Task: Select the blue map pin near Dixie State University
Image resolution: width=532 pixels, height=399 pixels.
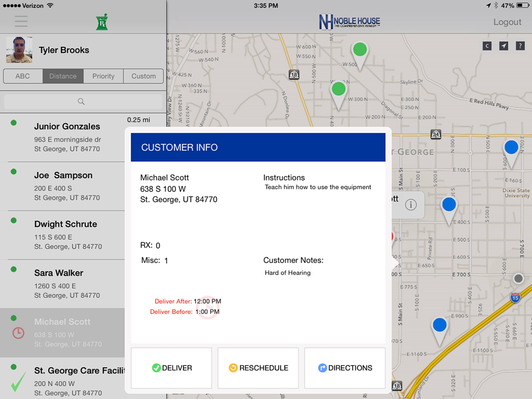Action: pyautogui.click(x=511, y=147)
